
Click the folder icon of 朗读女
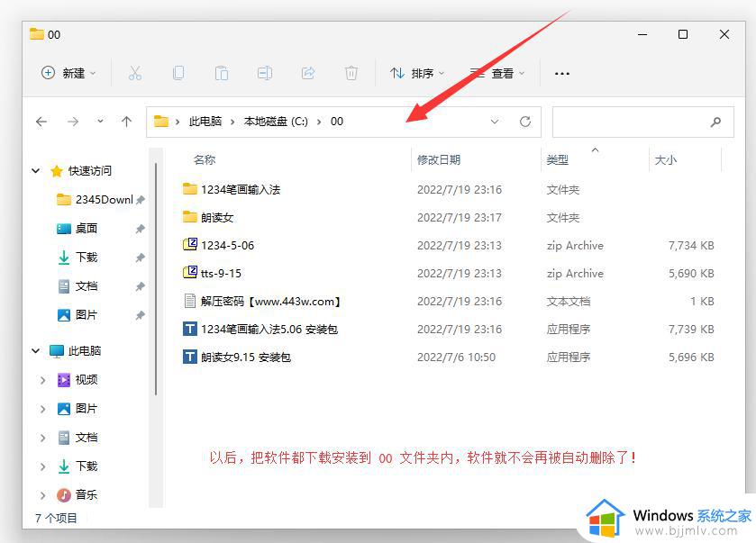tap(190, 217)
